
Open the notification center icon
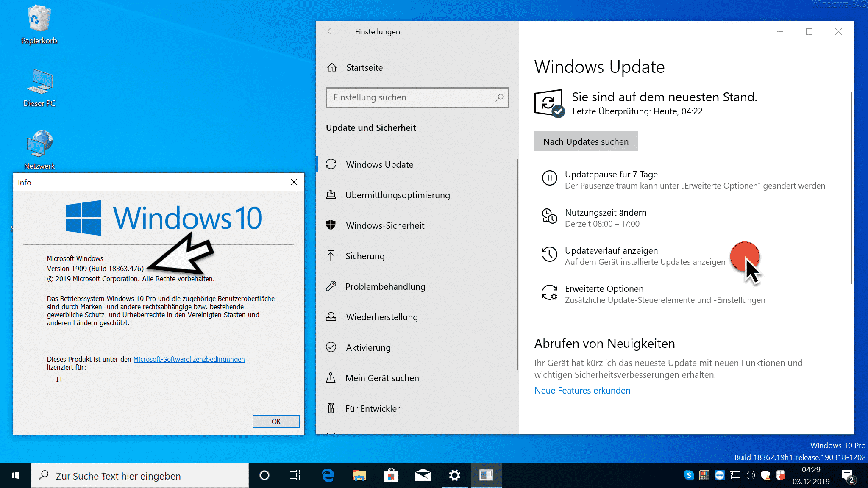coord(848,476)
